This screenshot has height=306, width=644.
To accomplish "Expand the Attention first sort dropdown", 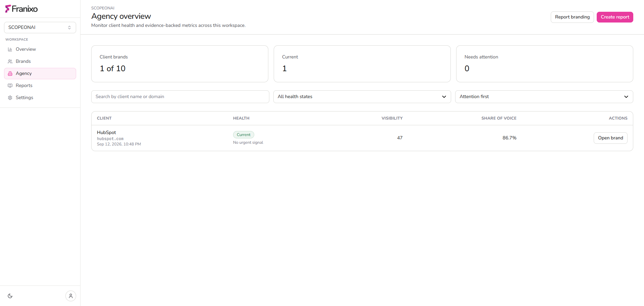I will [544, 97].
